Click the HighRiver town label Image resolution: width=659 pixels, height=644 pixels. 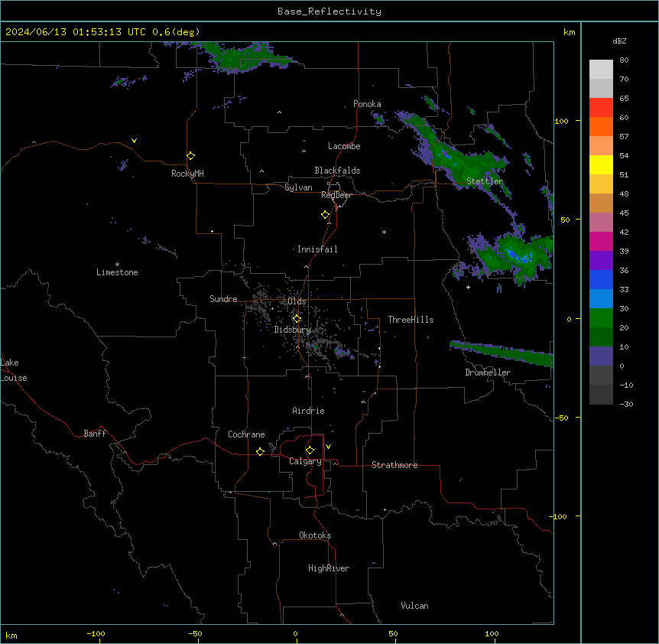[x=329, y=568]
